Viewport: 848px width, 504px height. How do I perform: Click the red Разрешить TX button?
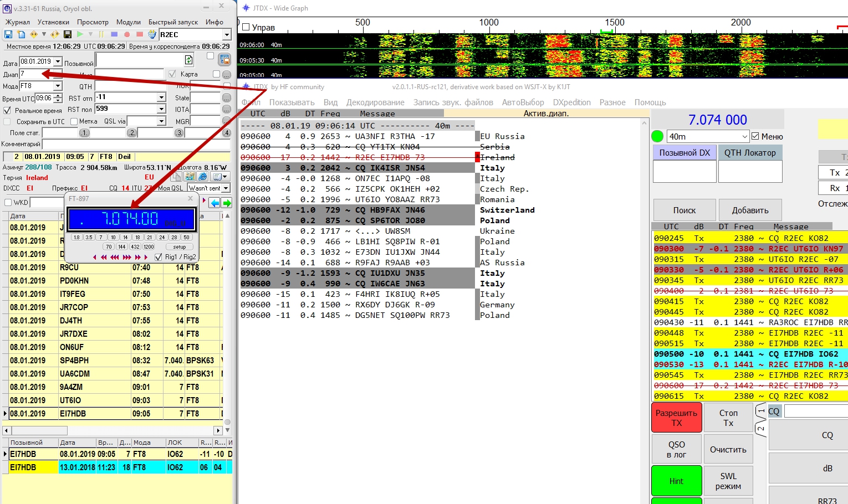(676, 418)
